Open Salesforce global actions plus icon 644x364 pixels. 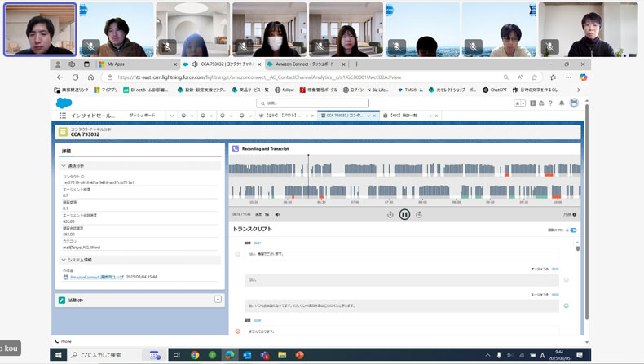532,103
